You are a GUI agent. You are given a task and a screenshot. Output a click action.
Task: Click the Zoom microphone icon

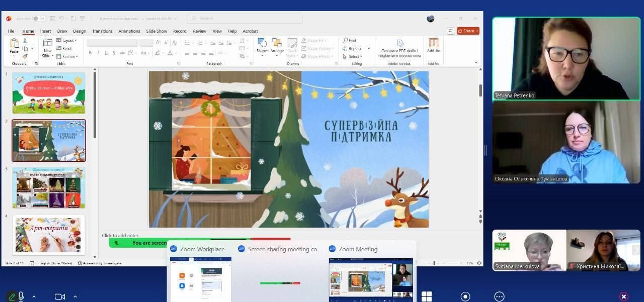21,296
